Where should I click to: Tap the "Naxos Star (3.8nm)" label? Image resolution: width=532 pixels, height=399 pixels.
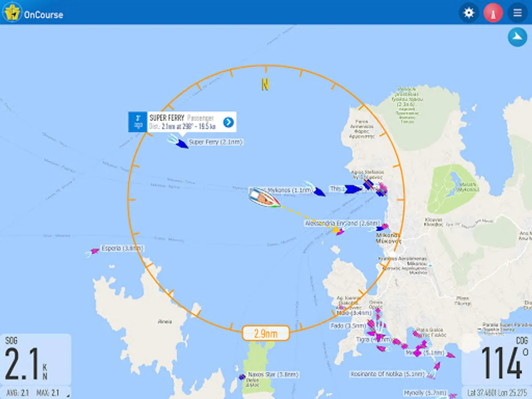[273, 375]
